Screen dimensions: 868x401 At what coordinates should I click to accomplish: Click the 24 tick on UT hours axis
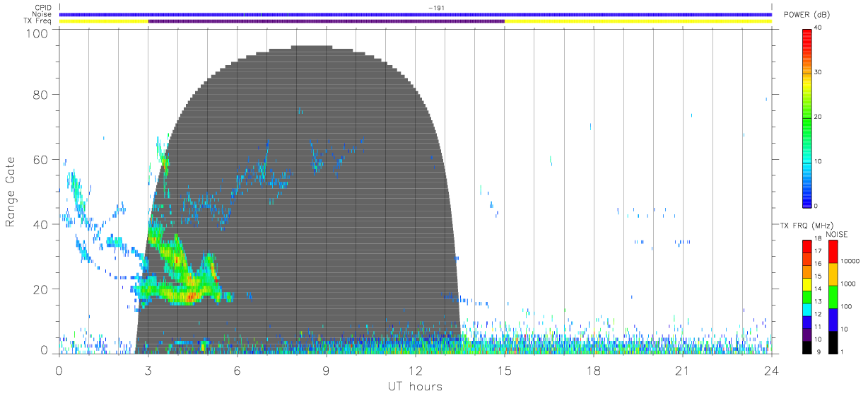click(x=772, y=370)
